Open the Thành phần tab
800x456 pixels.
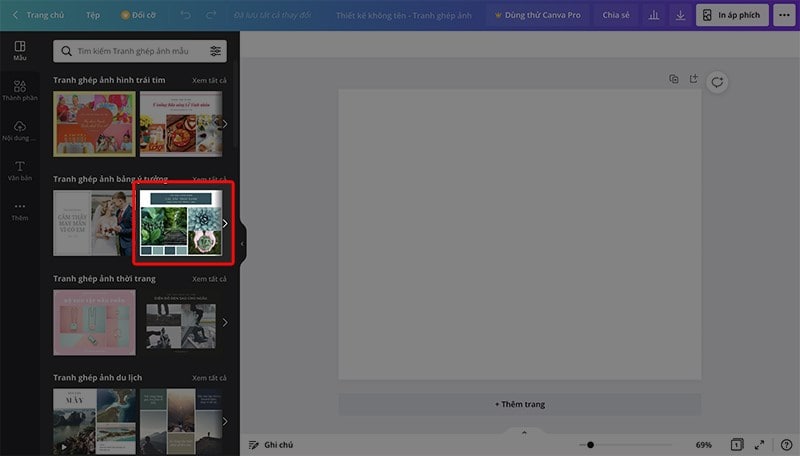[x=20, y=88]
